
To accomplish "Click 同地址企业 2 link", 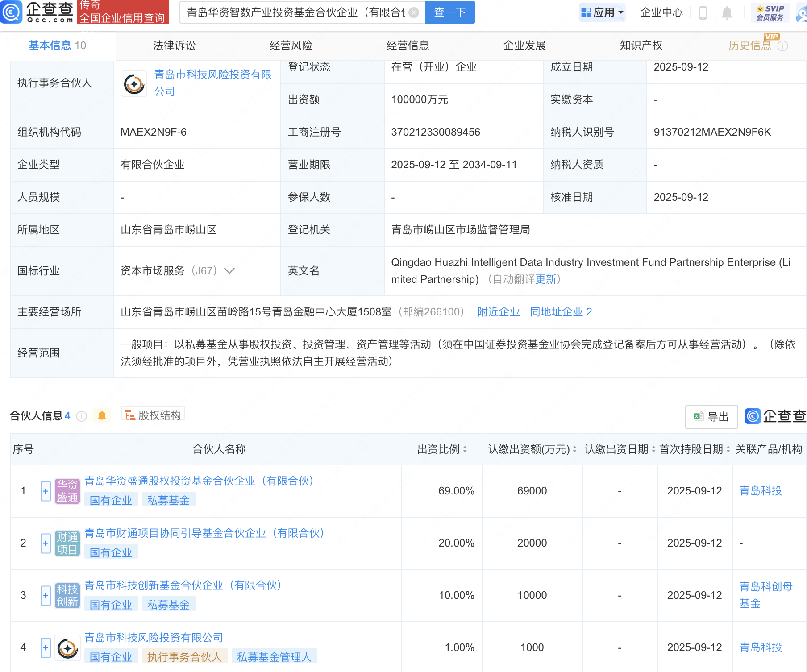I will coord(561,312).
